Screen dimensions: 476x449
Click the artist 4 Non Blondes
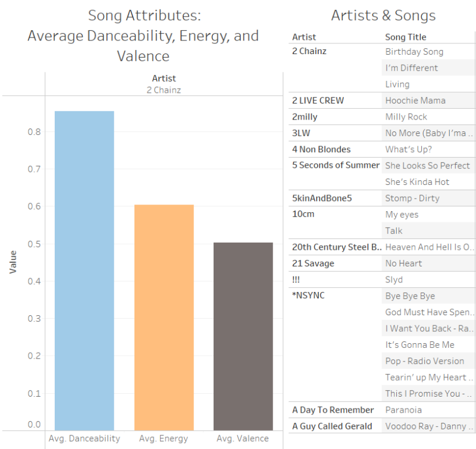pos(321,149)
